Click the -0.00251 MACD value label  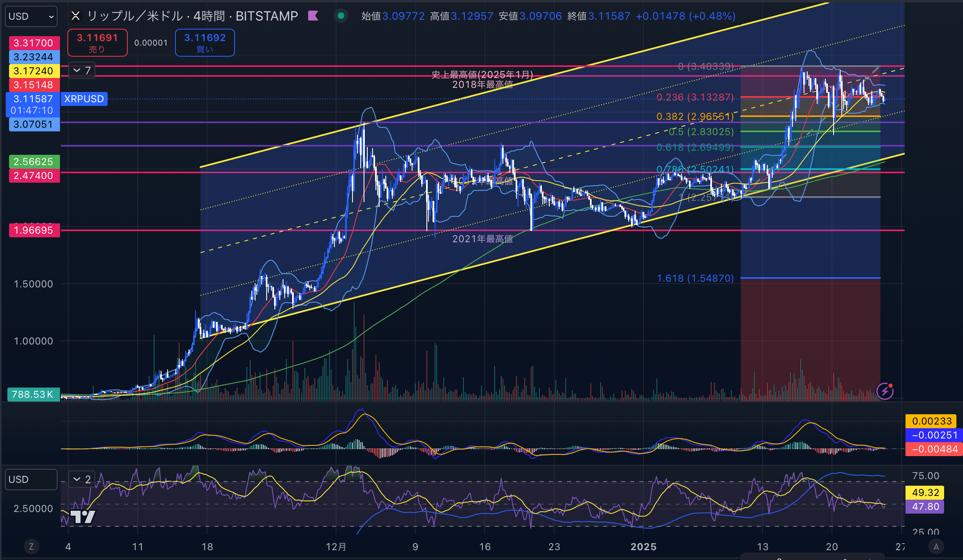pos(934,435)
